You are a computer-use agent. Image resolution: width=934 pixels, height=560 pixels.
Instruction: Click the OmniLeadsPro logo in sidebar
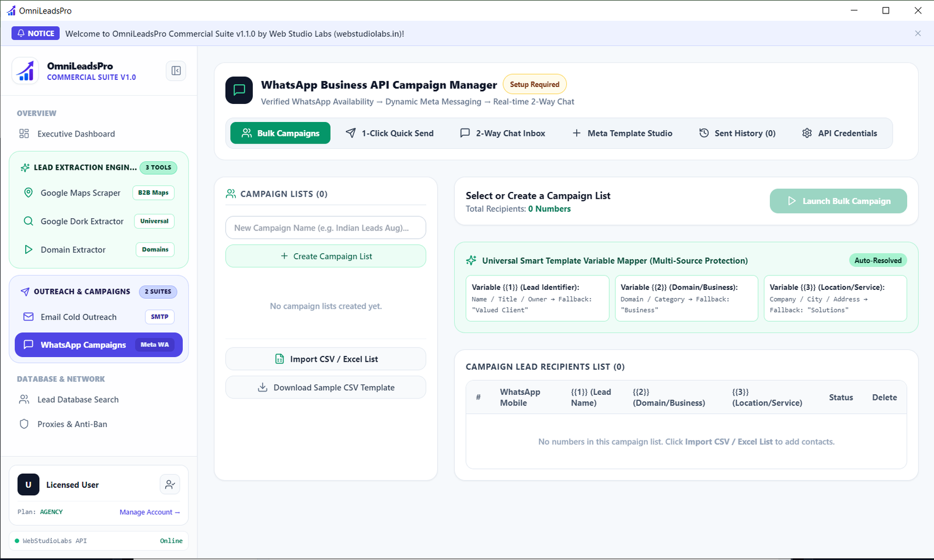point(25,71)
